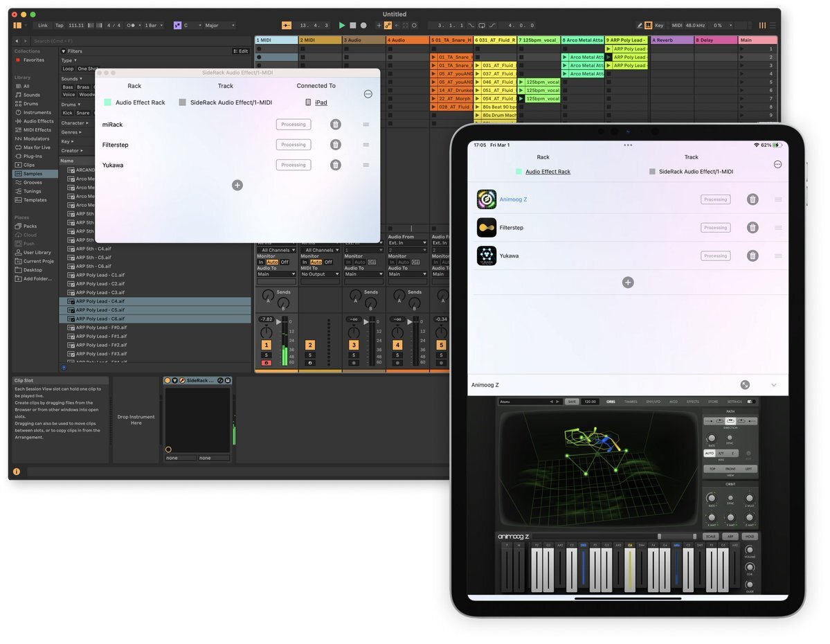The image size is (830, 644).
Task: Open the iPad SideRack more options icon
Action: pyautogui.click(x=777, y=164)
